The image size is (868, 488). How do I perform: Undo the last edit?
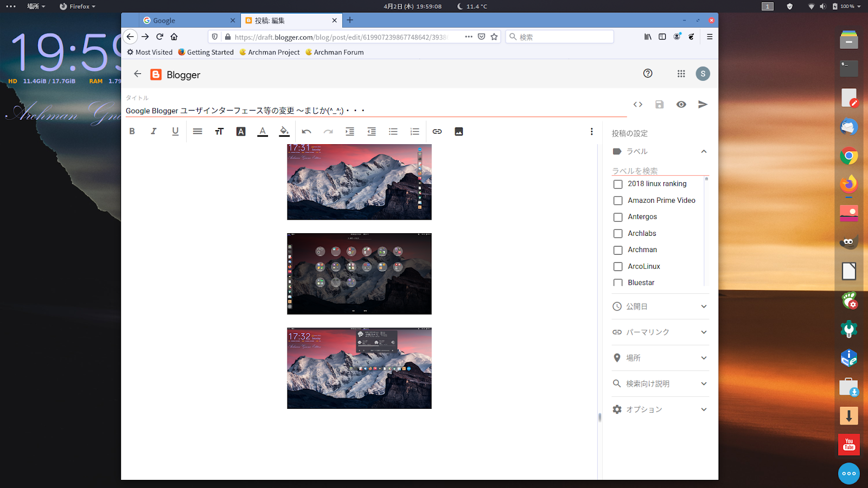tap(307, 131)
